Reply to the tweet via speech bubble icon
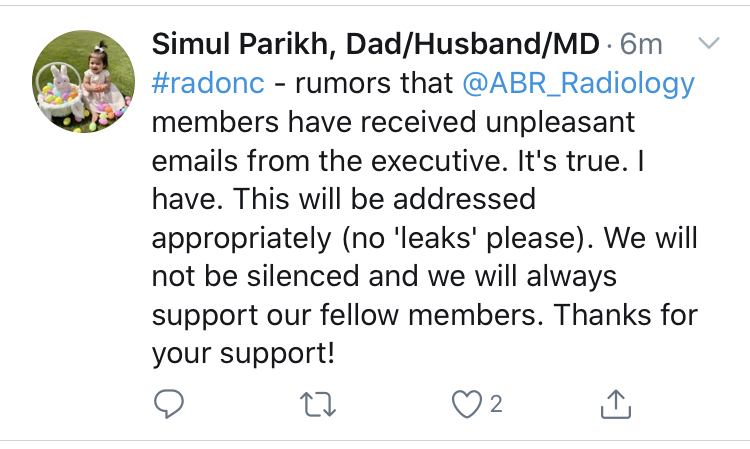Image resolution: width=750 pixels, height=449 pixels. (167, 403)
